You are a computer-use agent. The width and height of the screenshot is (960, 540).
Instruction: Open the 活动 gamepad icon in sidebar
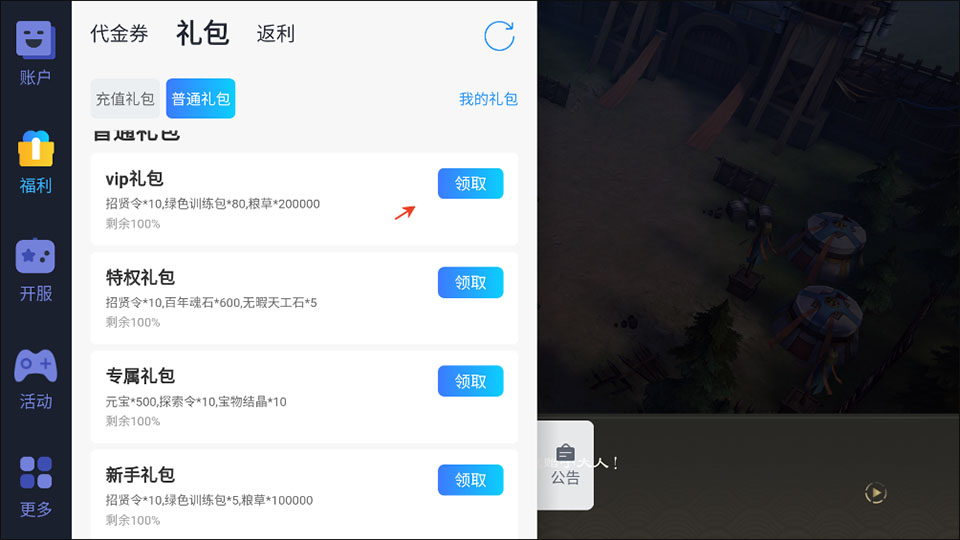[x=36, y=365]
